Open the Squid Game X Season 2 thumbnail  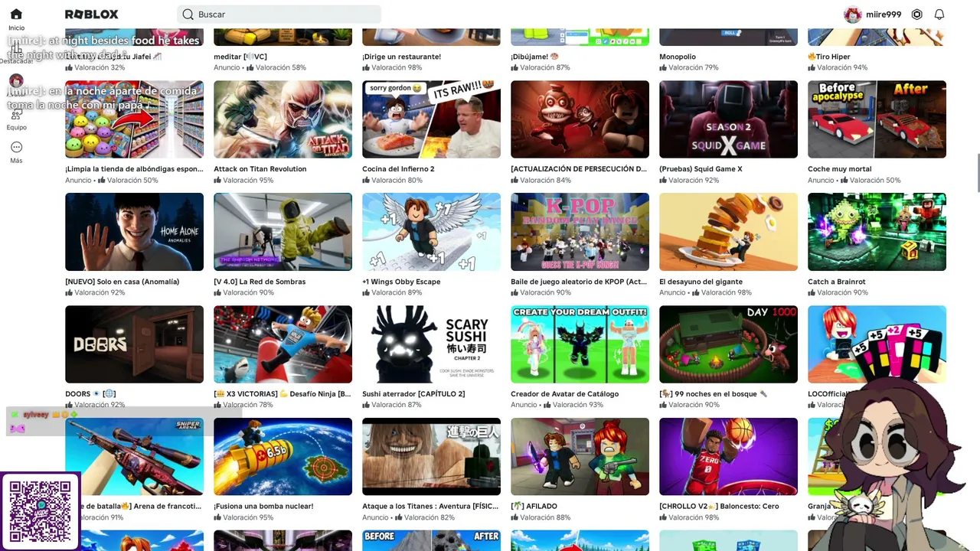pos(728,119)
